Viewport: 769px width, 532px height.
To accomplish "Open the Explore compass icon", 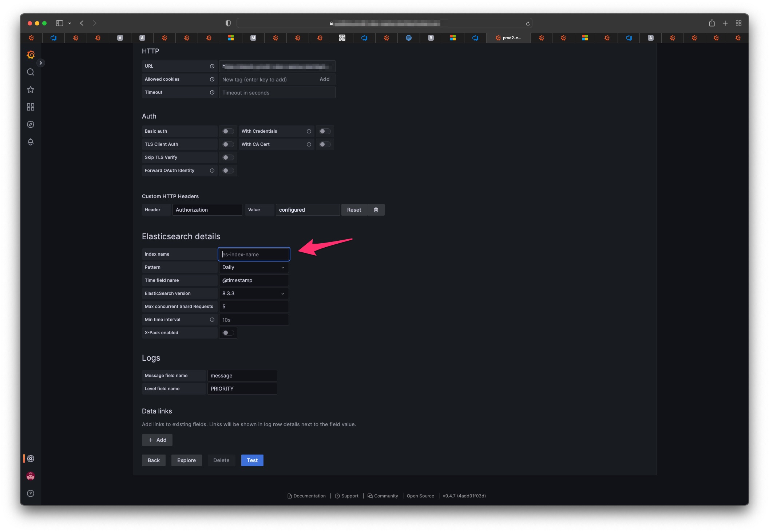I will 30,124.
